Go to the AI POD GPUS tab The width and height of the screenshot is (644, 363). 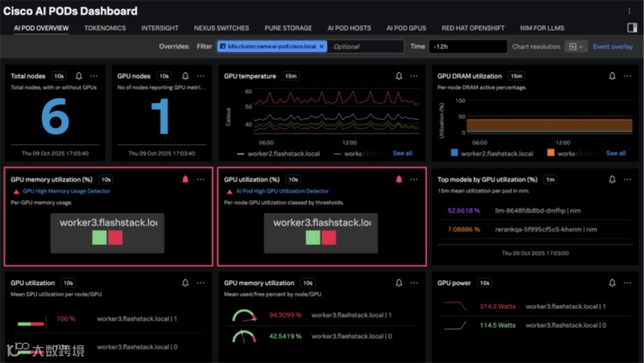point(406,28)
